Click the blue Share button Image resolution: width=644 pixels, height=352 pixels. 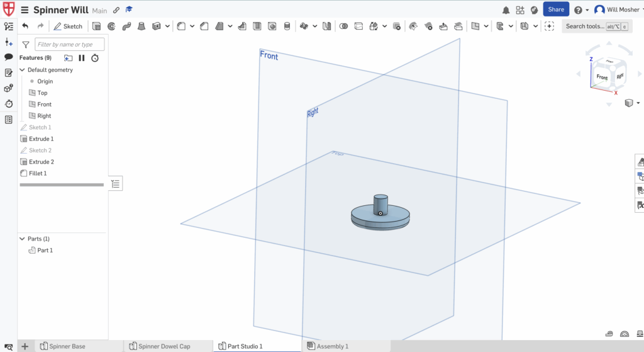tap(555, 9)
